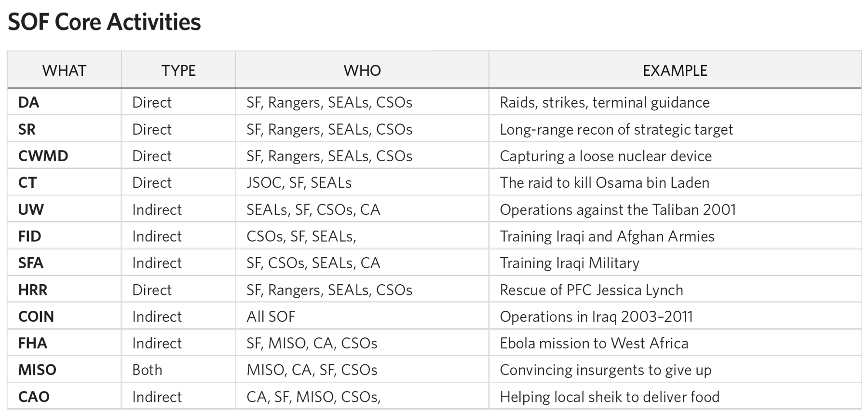
Task: Click the Osama bin Laden raid example
Action: (x=604, y=183)
